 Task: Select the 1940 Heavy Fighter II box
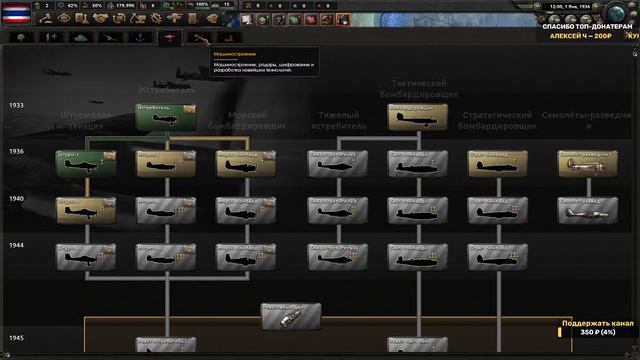[338, 211]
